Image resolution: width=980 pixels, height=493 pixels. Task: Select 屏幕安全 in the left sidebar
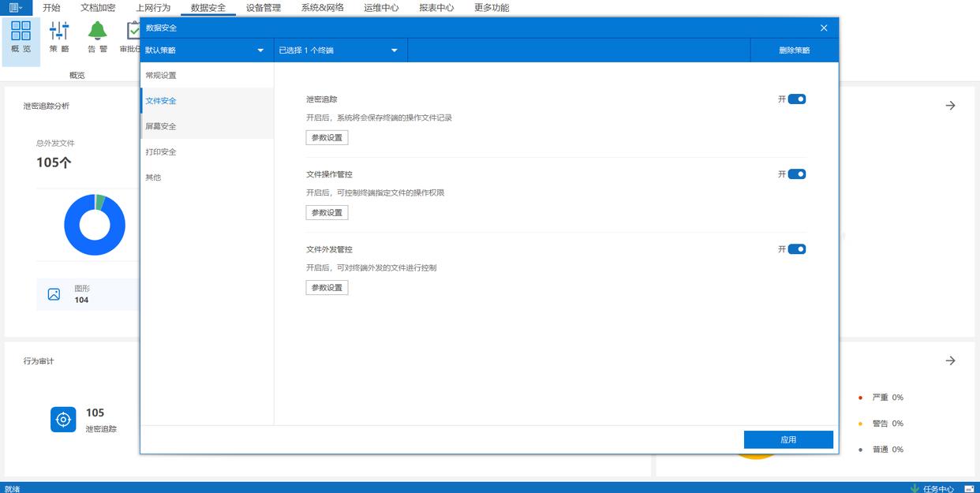pyautogui.click(x=161, y=126)
